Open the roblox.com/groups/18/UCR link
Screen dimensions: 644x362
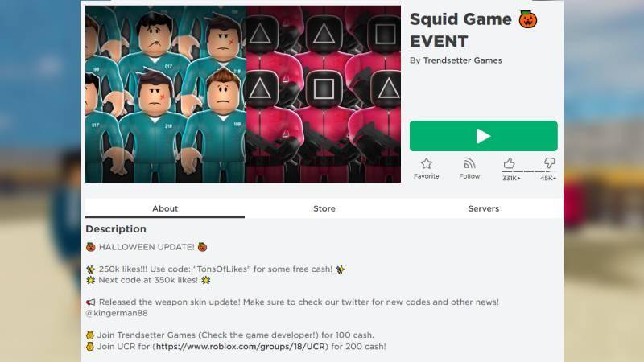coord(241,347)
